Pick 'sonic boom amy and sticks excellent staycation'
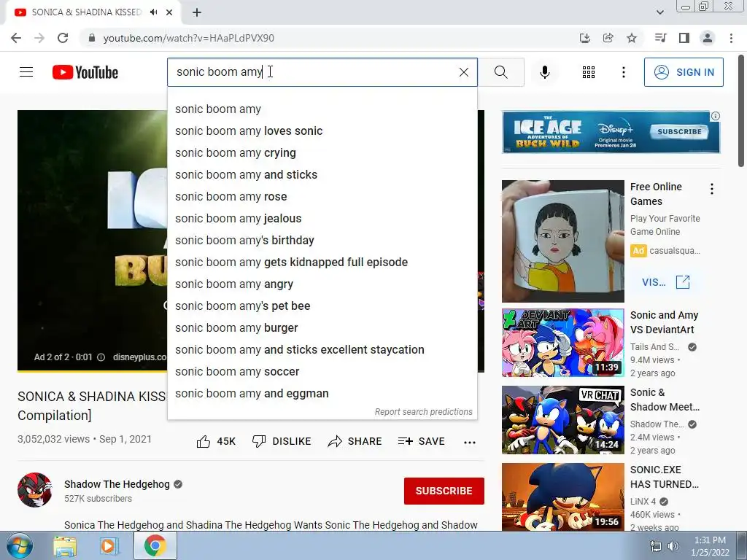 322,350
